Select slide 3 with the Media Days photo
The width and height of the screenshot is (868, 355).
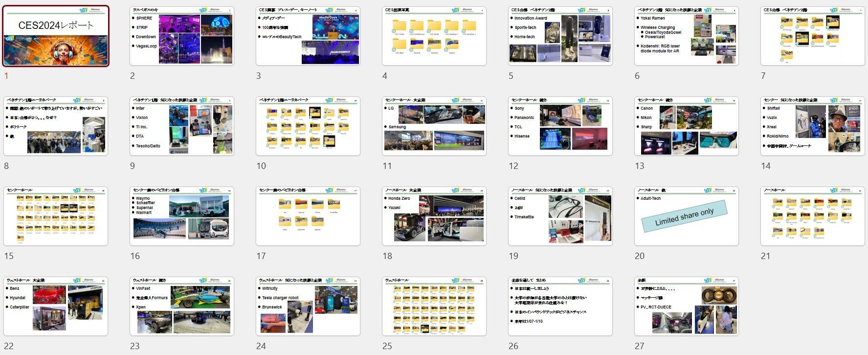[308, 36]
